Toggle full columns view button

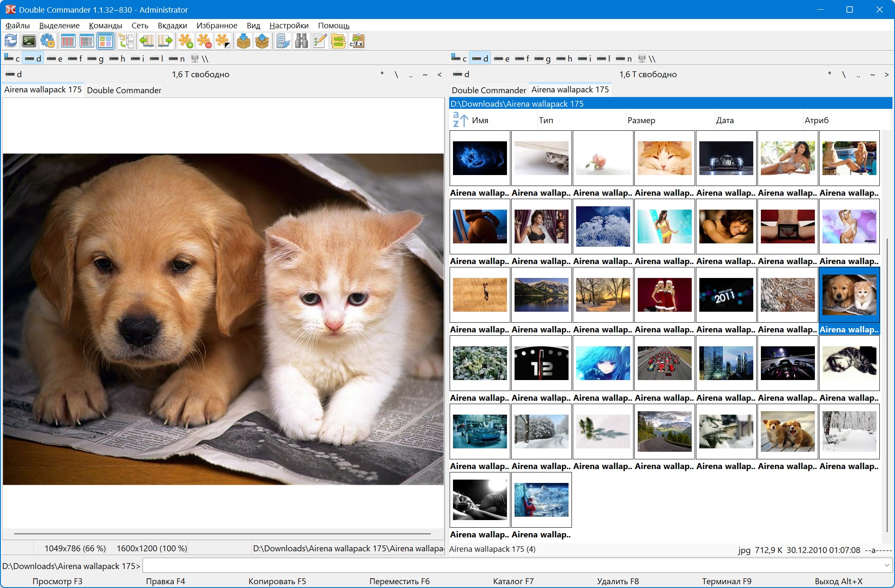click(x=86, y=41)
